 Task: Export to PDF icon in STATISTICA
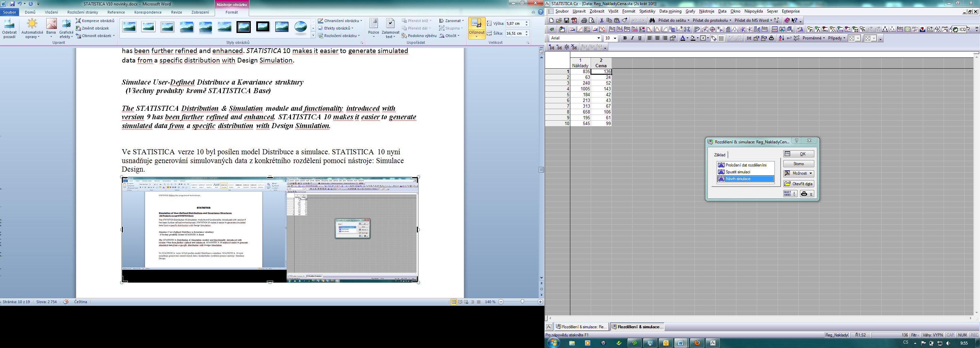click(x=574, y=20)
